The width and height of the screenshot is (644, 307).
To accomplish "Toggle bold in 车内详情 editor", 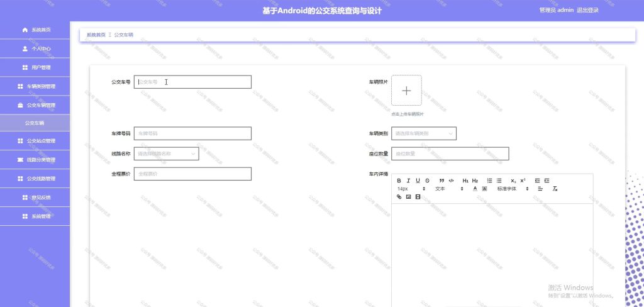I will (x=399, y=181).
